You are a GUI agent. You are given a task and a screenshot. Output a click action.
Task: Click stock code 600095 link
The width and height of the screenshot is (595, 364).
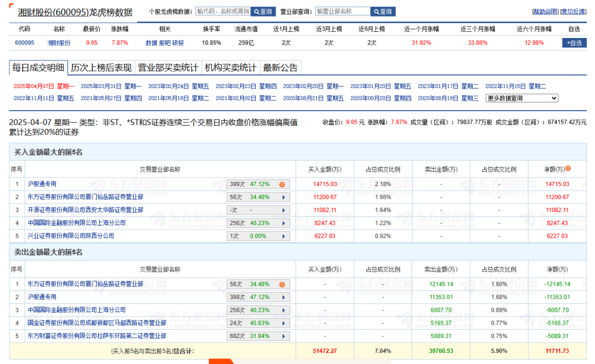(24, 43)
